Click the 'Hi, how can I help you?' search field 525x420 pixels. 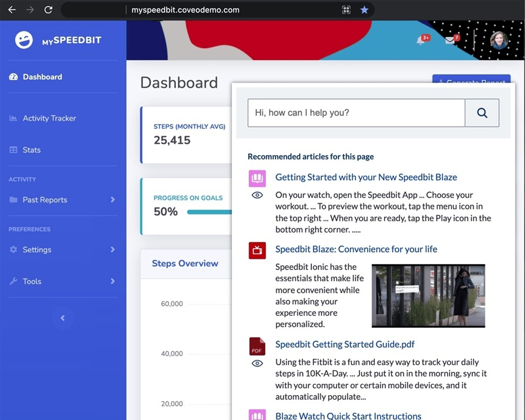pyautogui.click(x=356, y=113)
